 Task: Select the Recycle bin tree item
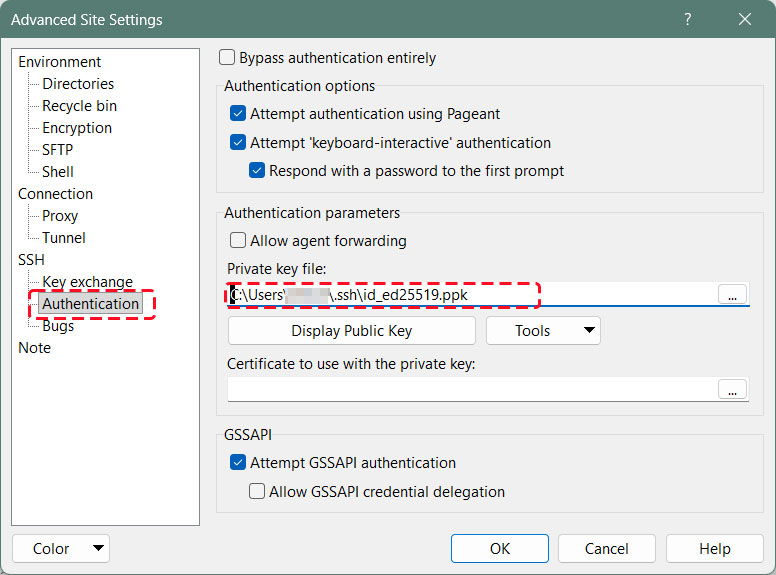(79, 106)
